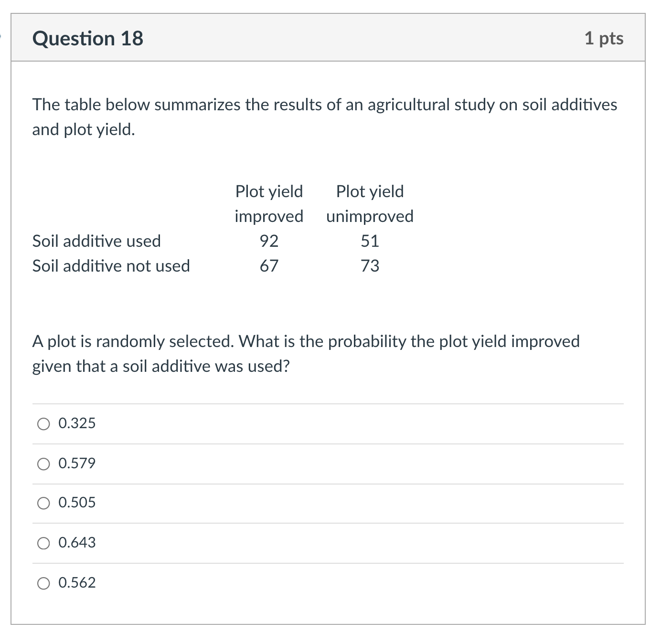Select the 0.325 answer radio button
The width and height of the screenshot is (672, 632).
click(x=43, y=423)
